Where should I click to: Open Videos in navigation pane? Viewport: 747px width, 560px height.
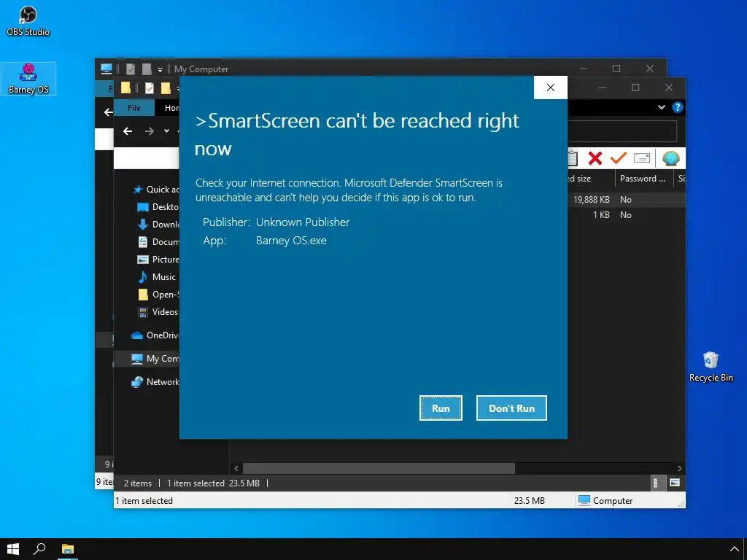(158, 312)
